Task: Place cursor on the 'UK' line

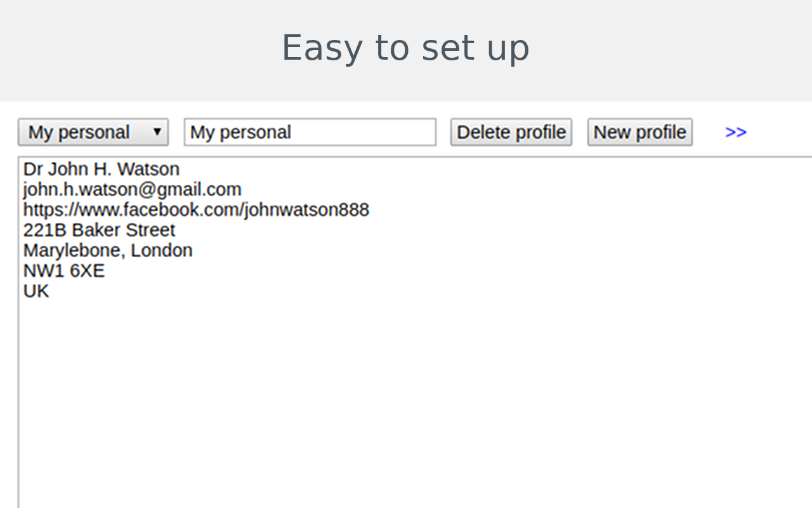Action: (36, 291)
